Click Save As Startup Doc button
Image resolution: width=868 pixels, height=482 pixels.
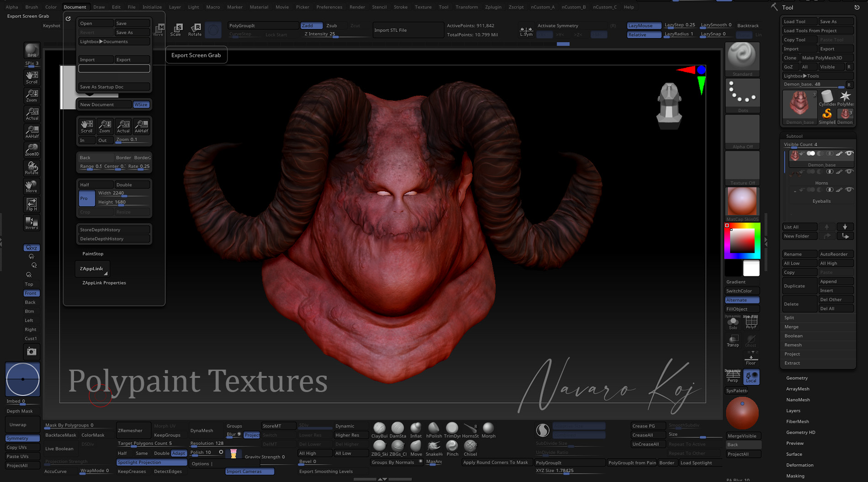pyautogui.click(x=114, y=87)
